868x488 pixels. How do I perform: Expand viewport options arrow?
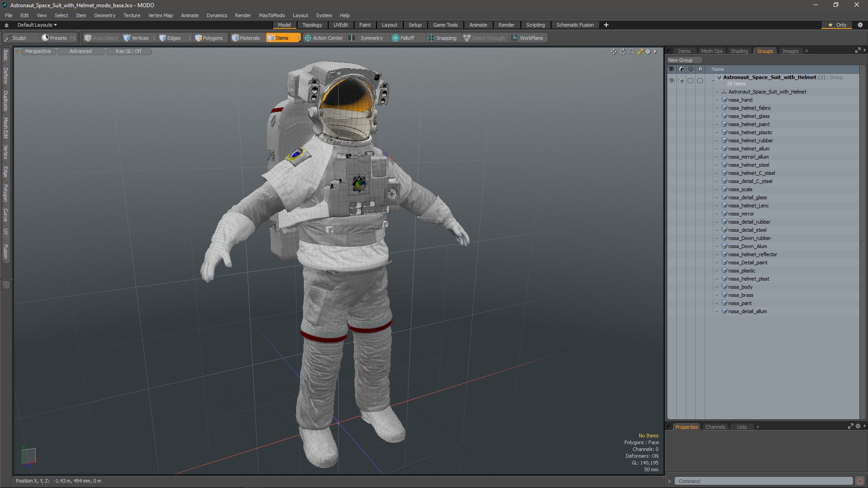pyautogui.click(x=655, y=52)
